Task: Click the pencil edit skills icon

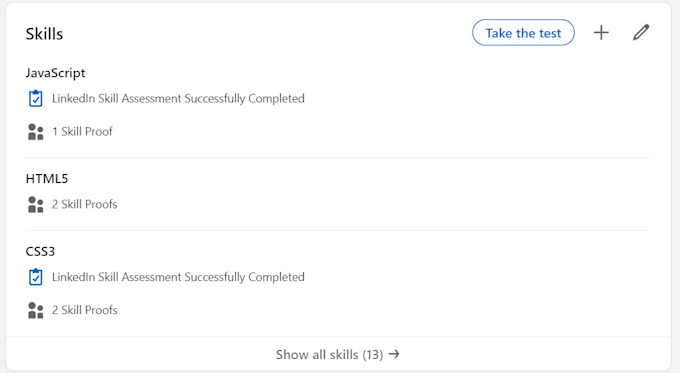Action: click(x=641, y=33)
